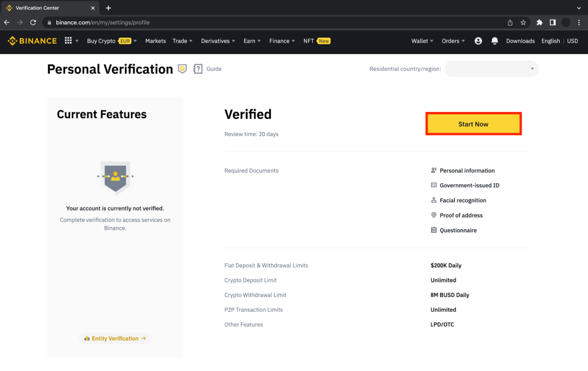Click the 'Proof of address' requirement text
This screenshot has width=588, height=371.
click(461, 215)
